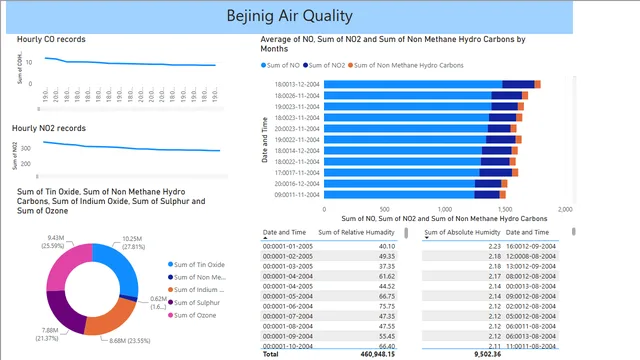Click the 75.75 relative humidity value
Image resolution: width=640 pixels, height=360 pixels.
[387, 306]
